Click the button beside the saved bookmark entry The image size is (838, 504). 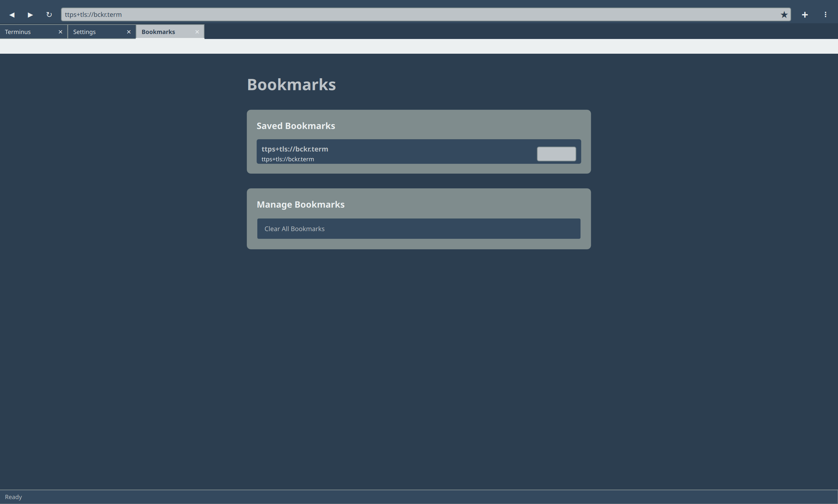click(556, 154)
